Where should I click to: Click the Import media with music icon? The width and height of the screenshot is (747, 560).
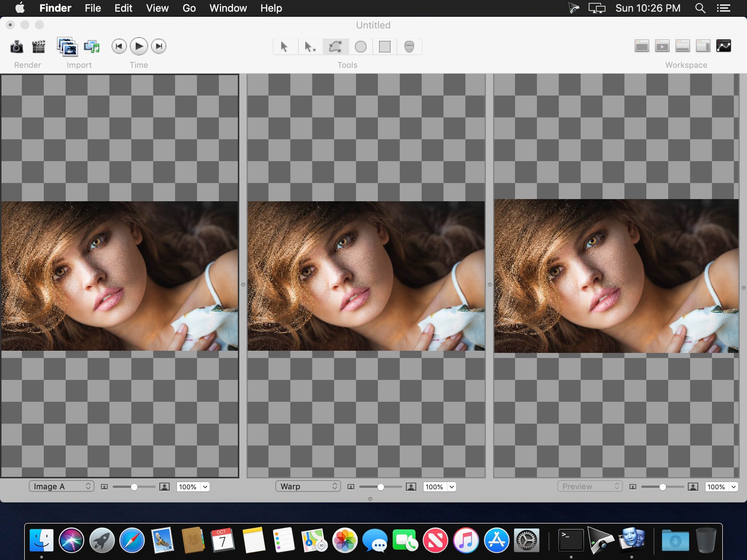click(92, 47)
